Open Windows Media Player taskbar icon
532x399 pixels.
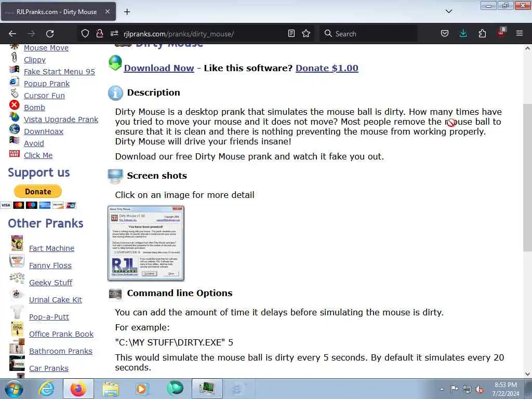(x=142, y=389)
